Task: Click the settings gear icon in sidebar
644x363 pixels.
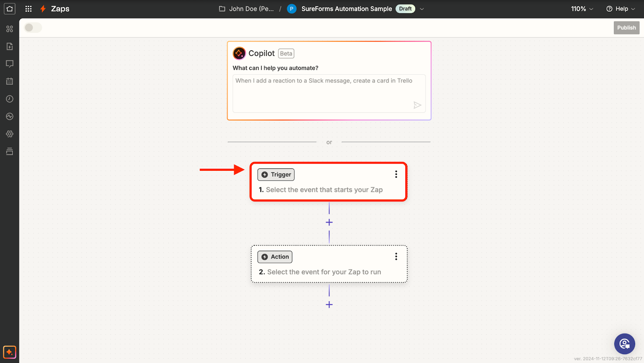Action: pos(10,134)
